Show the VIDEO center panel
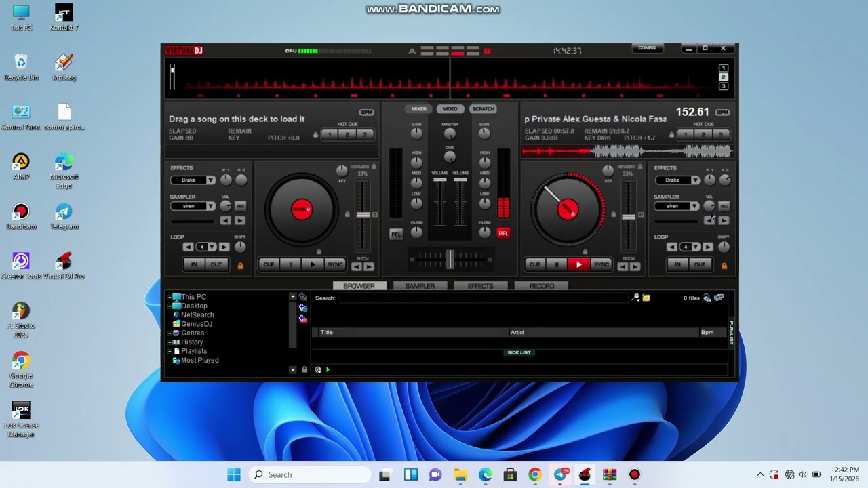 tap(450, 109)
